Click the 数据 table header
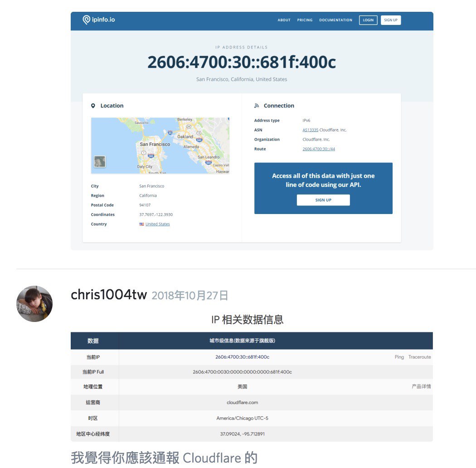476x468 pixels. coord(93,341)
